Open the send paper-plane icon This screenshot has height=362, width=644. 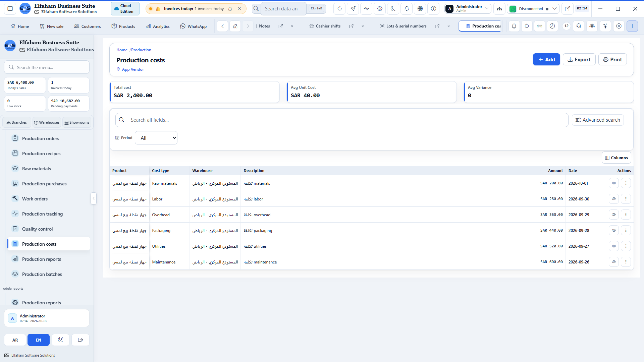coord(353,9)
